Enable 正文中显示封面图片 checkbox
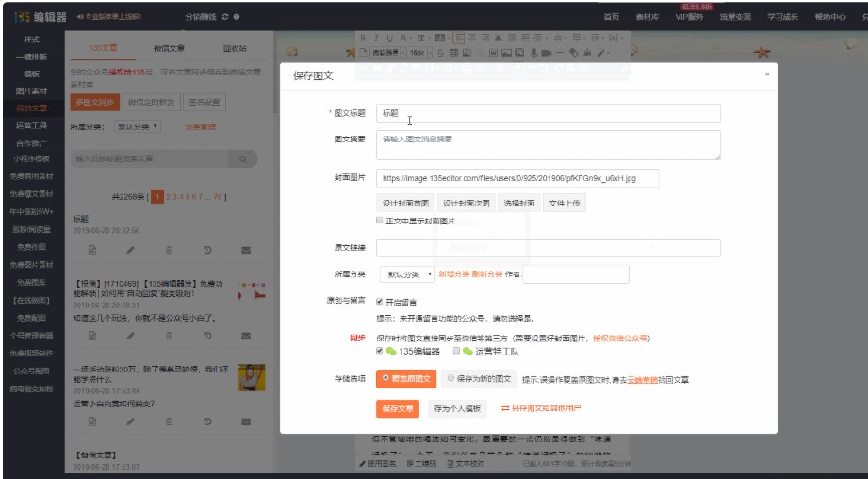This screenshot has height=479, width=868. tap(380, 220)
